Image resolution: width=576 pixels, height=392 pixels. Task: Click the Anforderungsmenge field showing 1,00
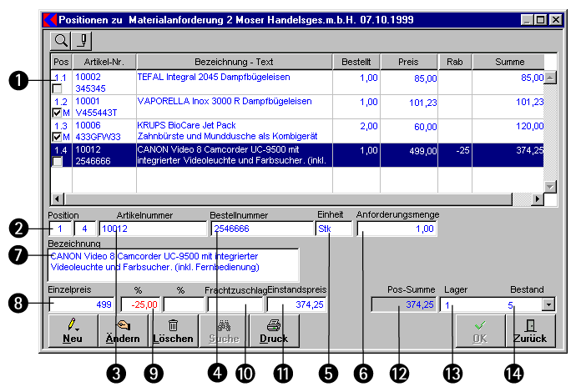(x=397, y=229)
